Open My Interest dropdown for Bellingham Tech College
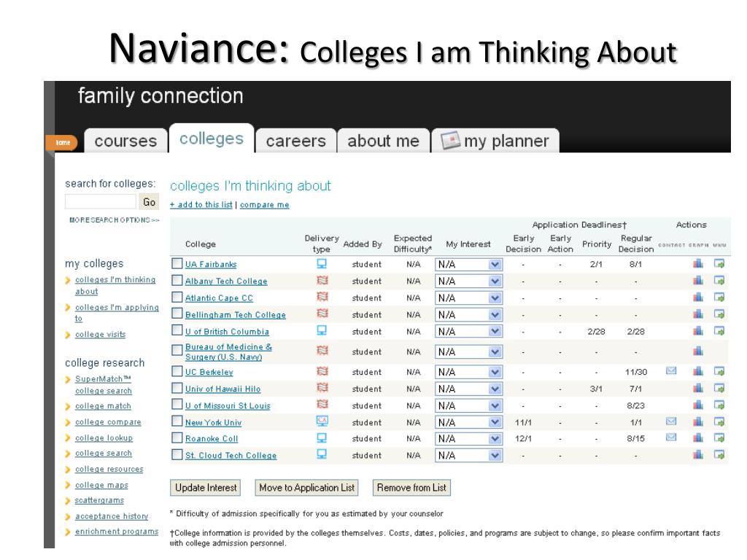Viewport: 747px width, 560px height. point(469,314)
